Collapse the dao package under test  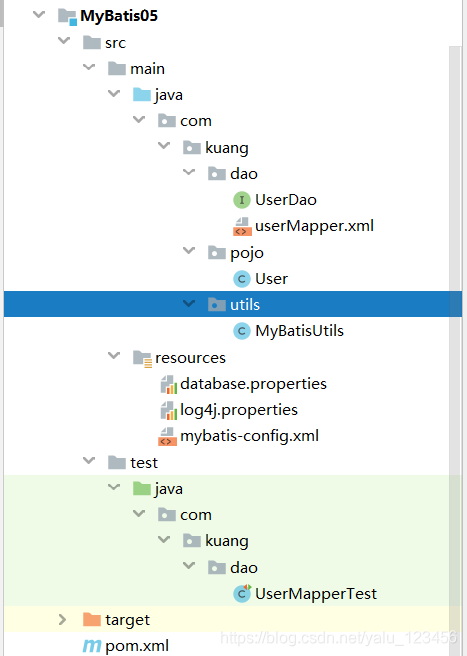coord(189,566)
